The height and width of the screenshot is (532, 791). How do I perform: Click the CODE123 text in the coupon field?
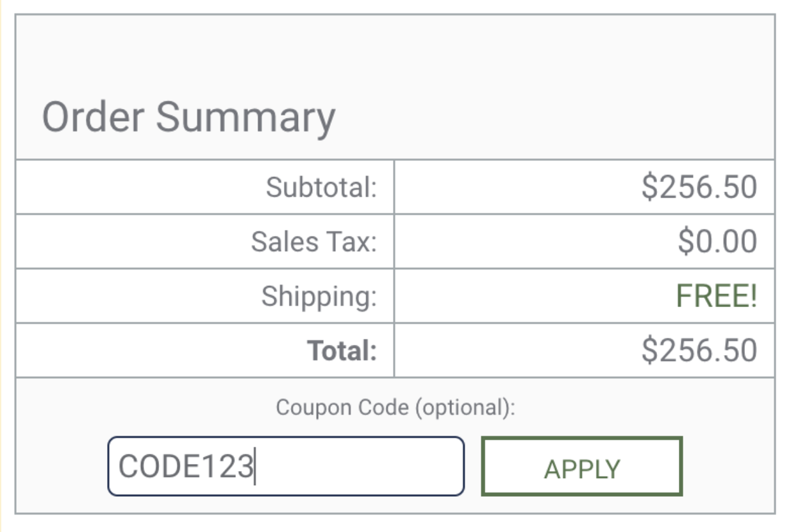pos(186,466)
